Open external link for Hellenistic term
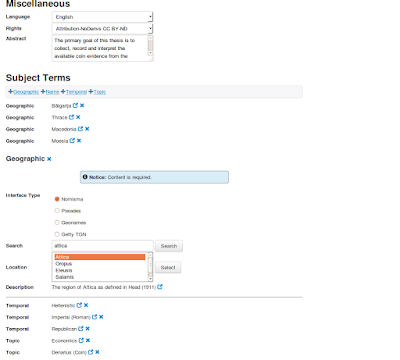 [x=79, y=305]
